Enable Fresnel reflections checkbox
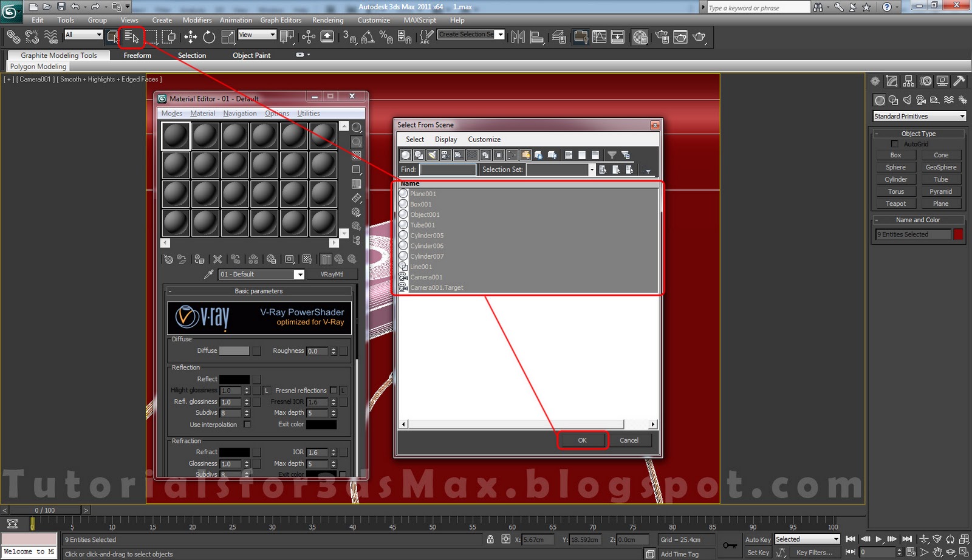The image size is (972, 560). click(x=333, y=390)
